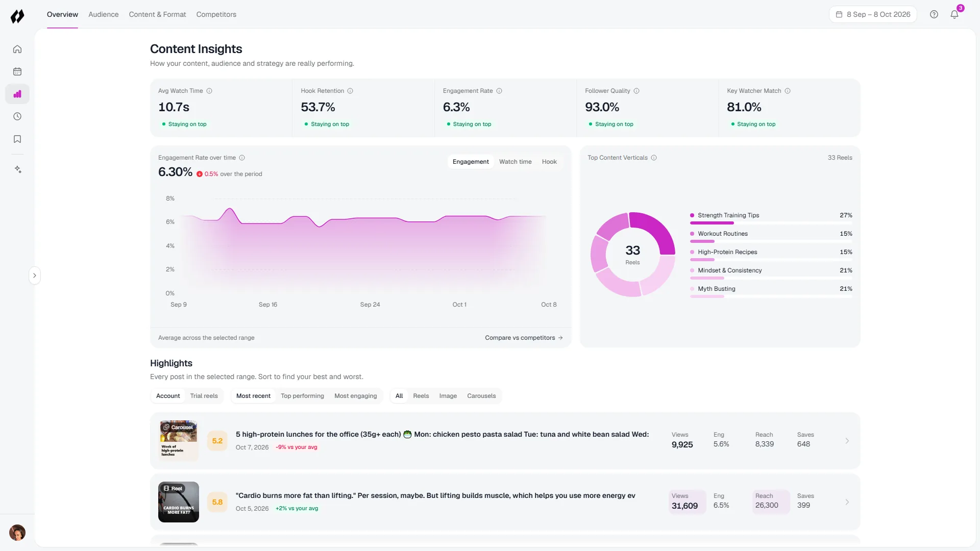The width and height of the screenshot is (980, 551).
Task: Switch chart to Engagement view
Action: click(x=471, y=162)
